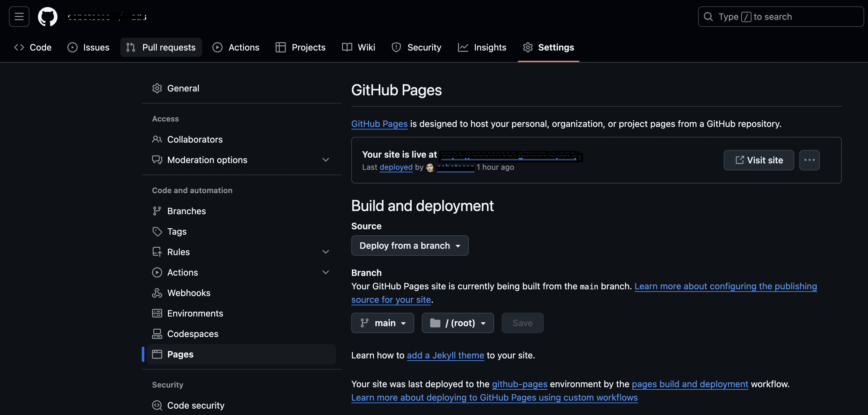
Task: Open the github-pages environment link
Action: pyautogui.click(x=520, y=384)
